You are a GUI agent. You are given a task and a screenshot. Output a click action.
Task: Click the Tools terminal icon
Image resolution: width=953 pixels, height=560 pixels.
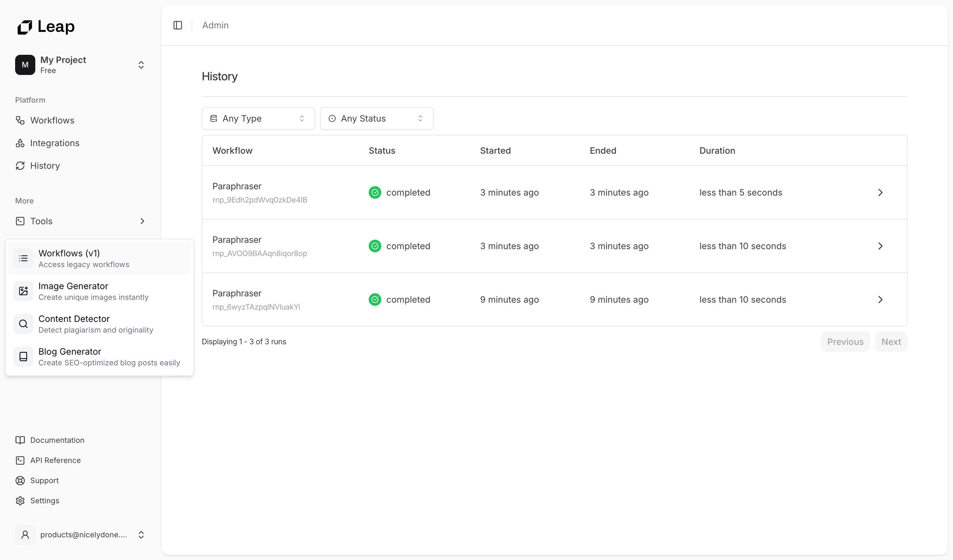20,221
